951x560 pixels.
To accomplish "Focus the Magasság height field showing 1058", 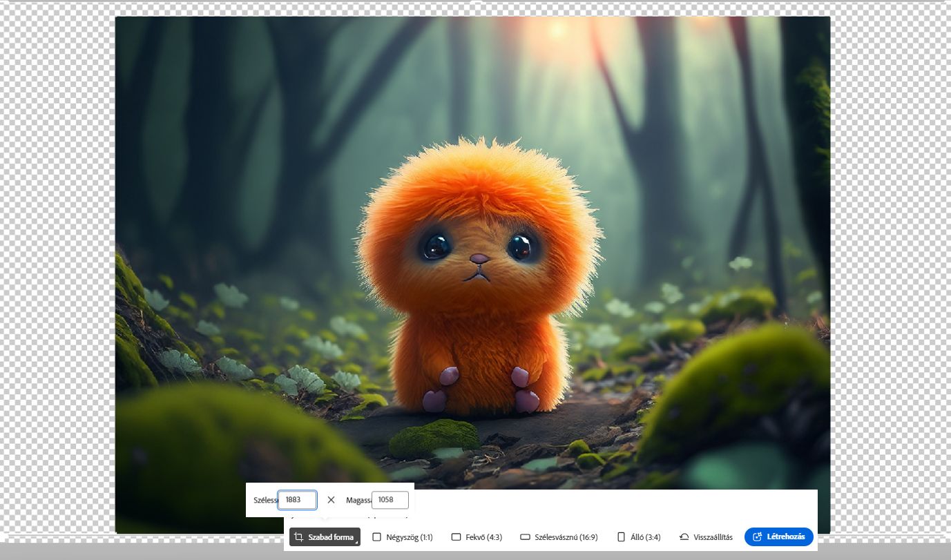I will [x=390, y=500].
